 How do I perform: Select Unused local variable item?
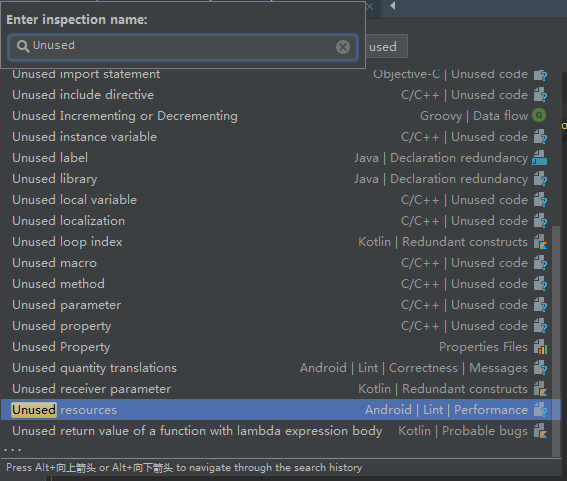[x=277, y=200]
